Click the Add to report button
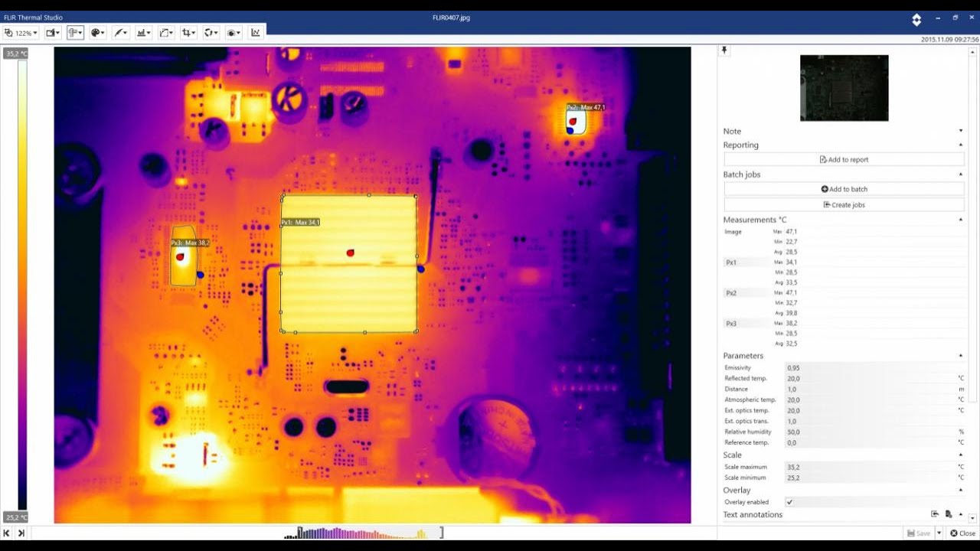 pos(844,159)
